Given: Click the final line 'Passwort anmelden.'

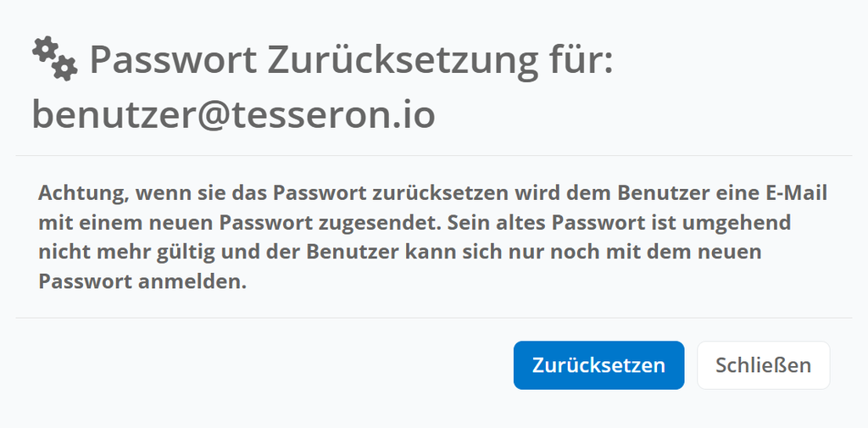Looking at the screenshot, I should [x=142, y=281].
